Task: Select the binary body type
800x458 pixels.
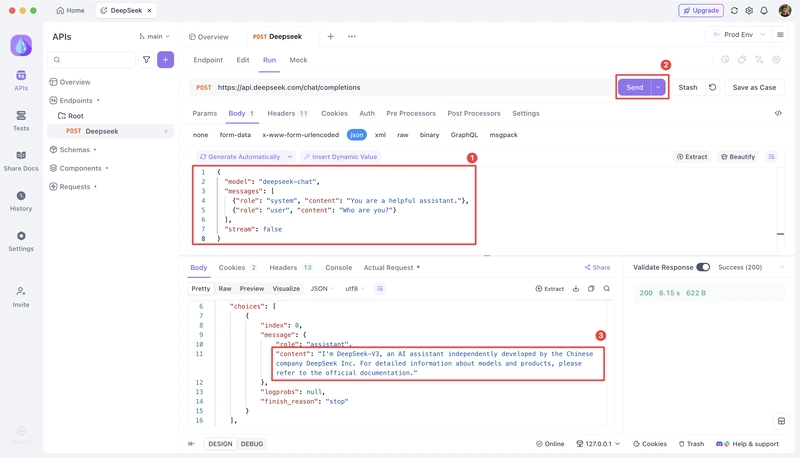Action: pyautogui.click(x=430, y=135)
